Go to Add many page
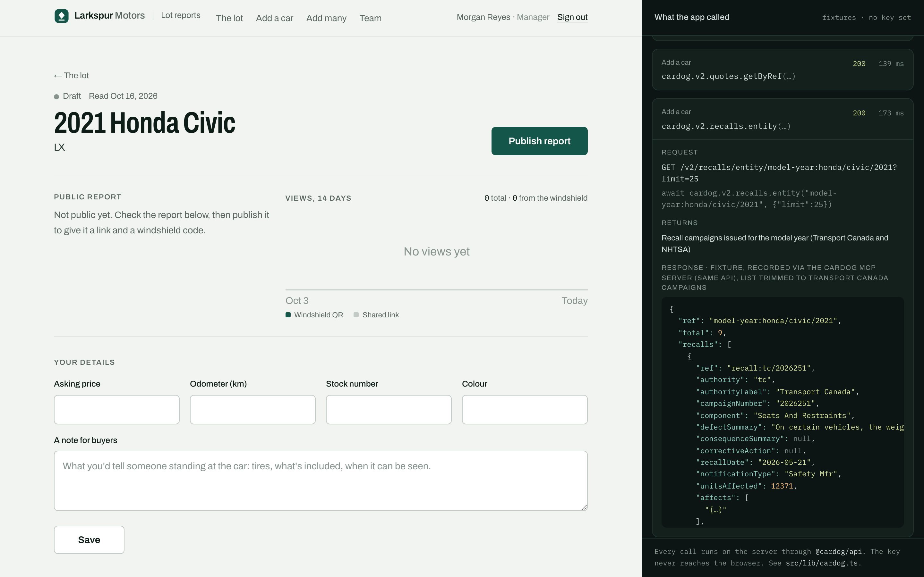This screenshot has width=924, height=577. [327, 18]
